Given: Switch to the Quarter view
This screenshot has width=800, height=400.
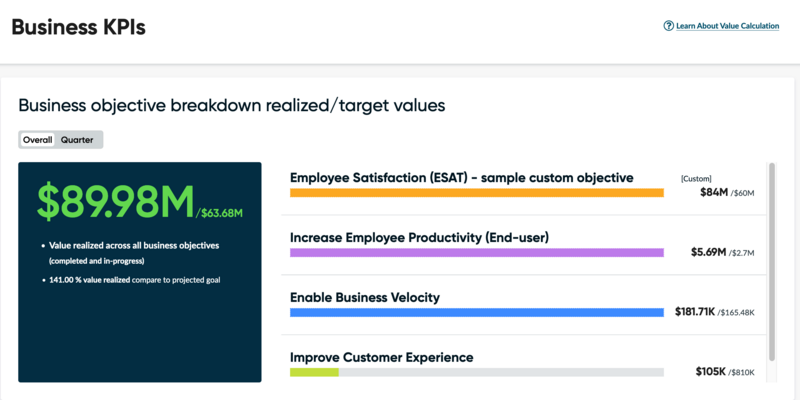Looking at the screenshot, I should click(x=77, y=140).
